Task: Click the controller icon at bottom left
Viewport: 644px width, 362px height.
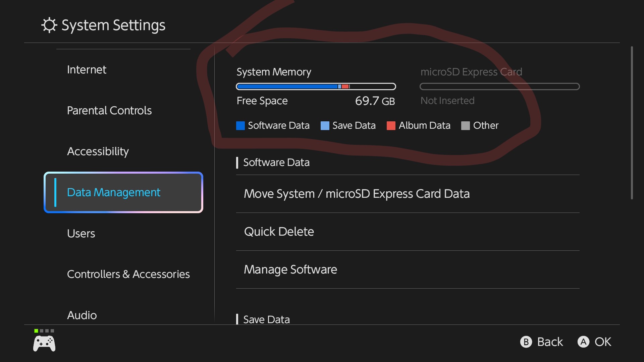Action: 44,344
